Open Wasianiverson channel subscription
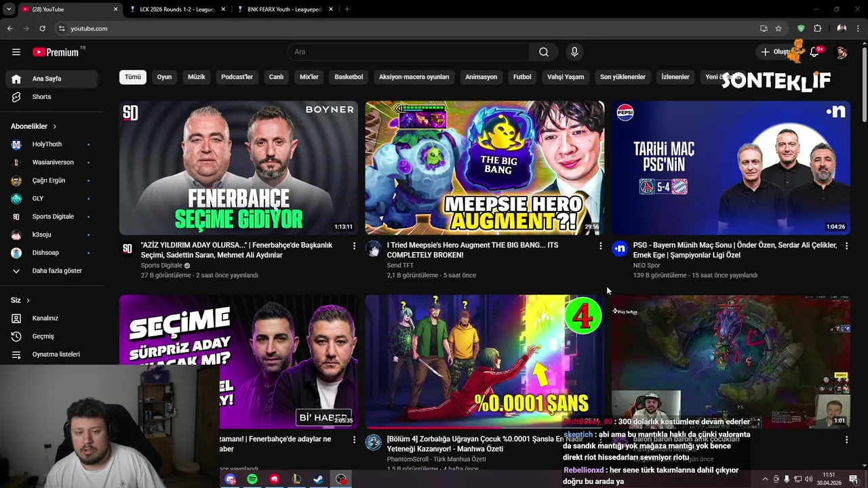Viewport: 868px width, 488px height. point(52,163)
